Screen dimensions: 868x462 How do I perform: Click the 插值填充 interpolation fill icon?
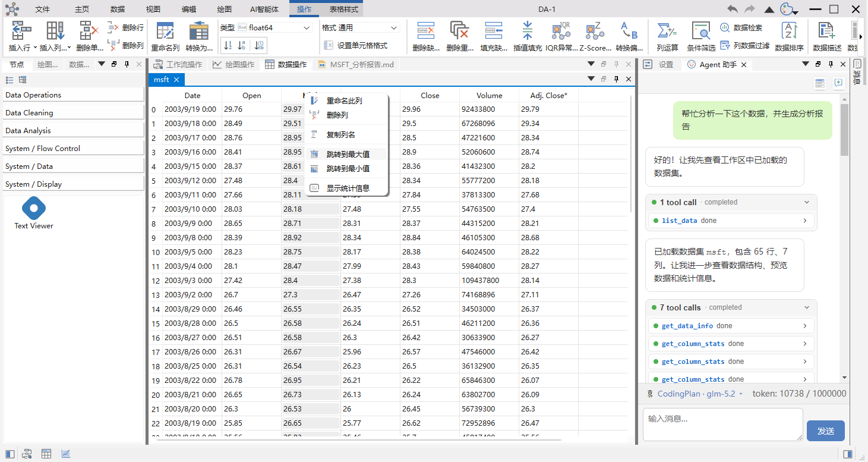pyautogui.click(x=528, y=31)
